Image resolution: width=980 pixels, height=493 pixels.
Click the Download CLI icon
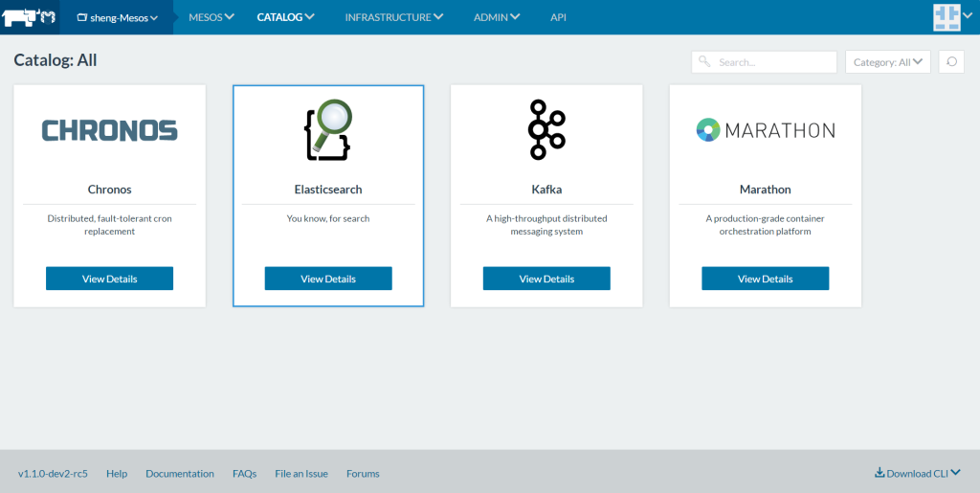(880, 473)
